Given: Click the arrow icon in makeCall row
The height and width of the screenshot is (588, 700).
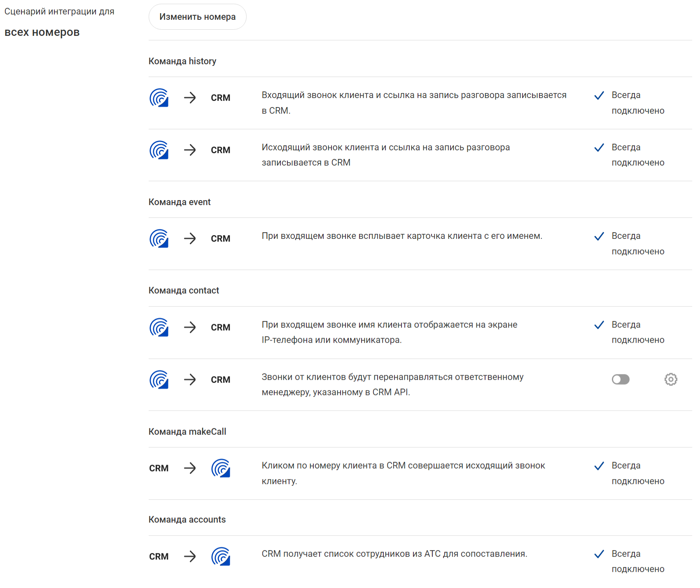Looking at the screenshot, I should tap(190, 468).
